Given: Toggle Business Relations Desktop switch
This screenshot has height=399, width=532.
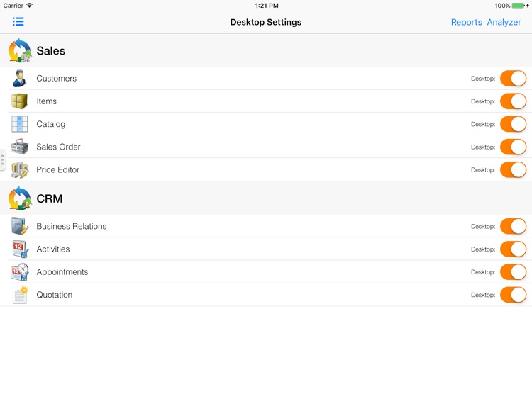Looking at the screenshot, I should [x=513, y=226].
